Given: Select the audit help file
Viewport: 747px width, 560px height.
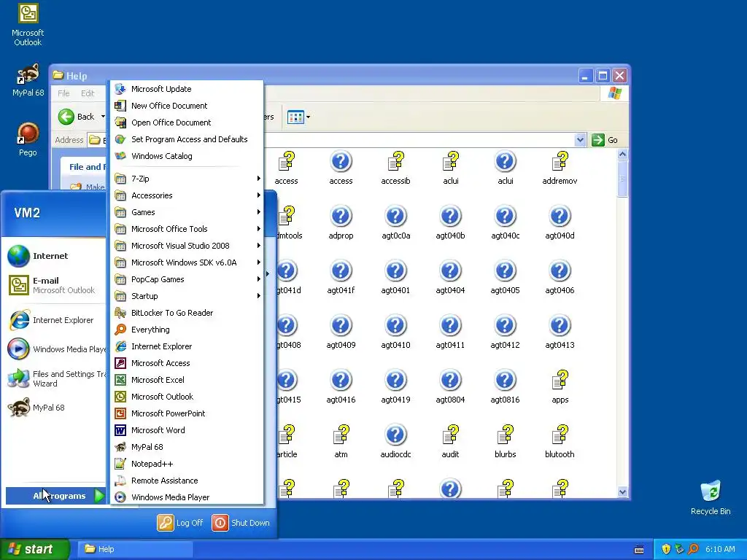Looking at the screenshot, I should [x=450, y=441].
